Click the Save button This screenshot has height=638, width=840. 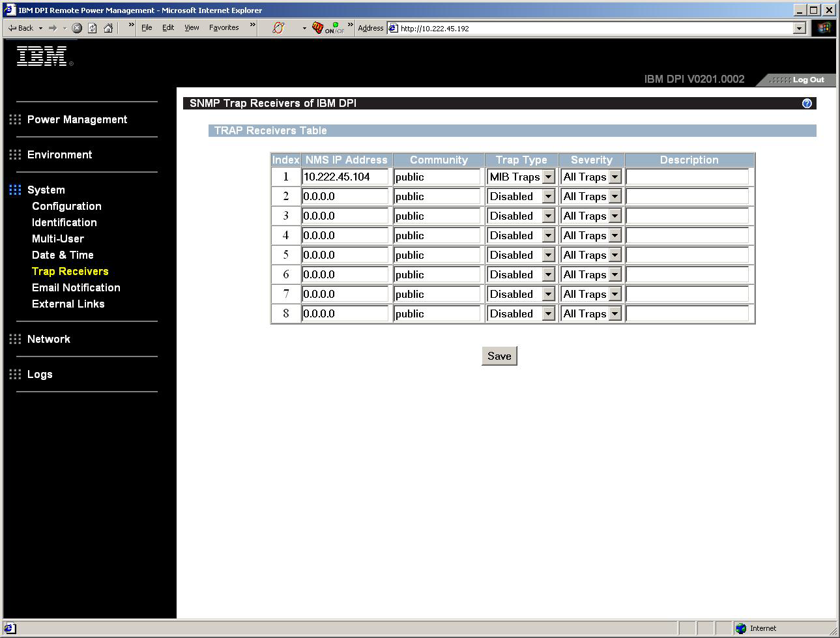tap(499, 356)
